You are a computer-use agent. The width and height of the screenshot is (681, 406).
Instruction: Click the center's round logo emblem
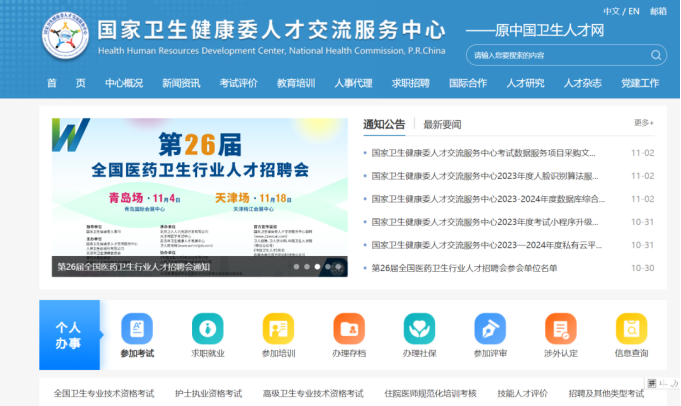66,35
